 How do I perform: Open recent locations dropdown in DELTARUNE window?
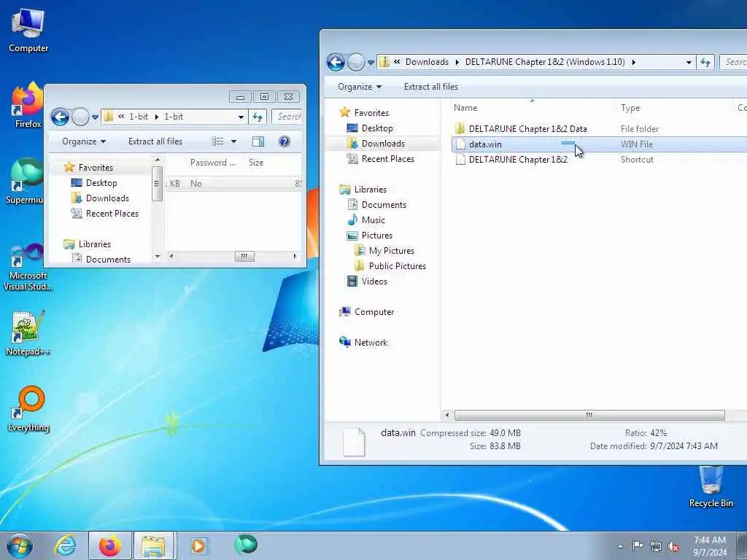[x=371, y=63]
